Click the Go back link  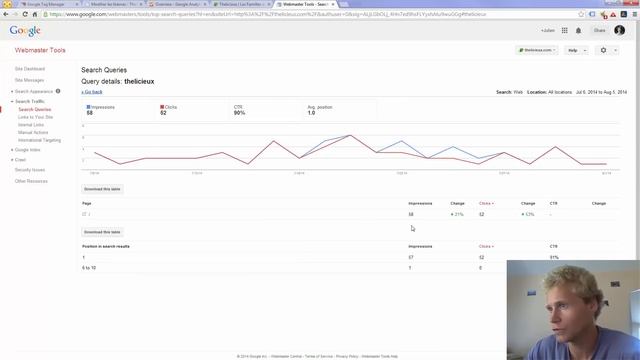tap(92, 92)
